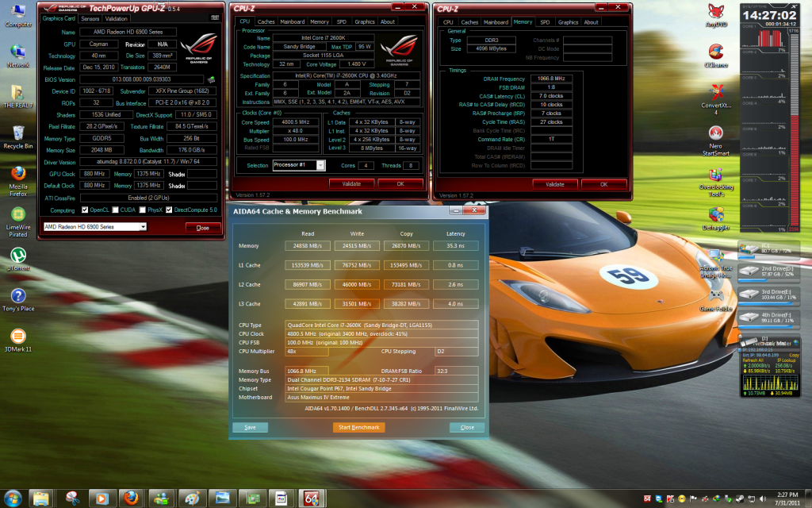Open Windows Explorer from the taskbar
This screenshot has width=812, height=508.
point(41,498)
